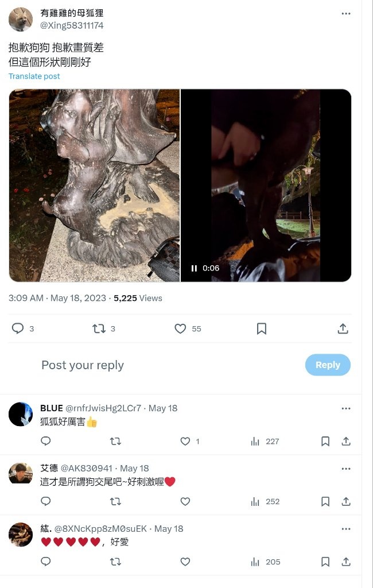Image resolution: width=373 pixels, height=588 pixels.
Task: Open the statue photo on the left
Action: (95, 185)
